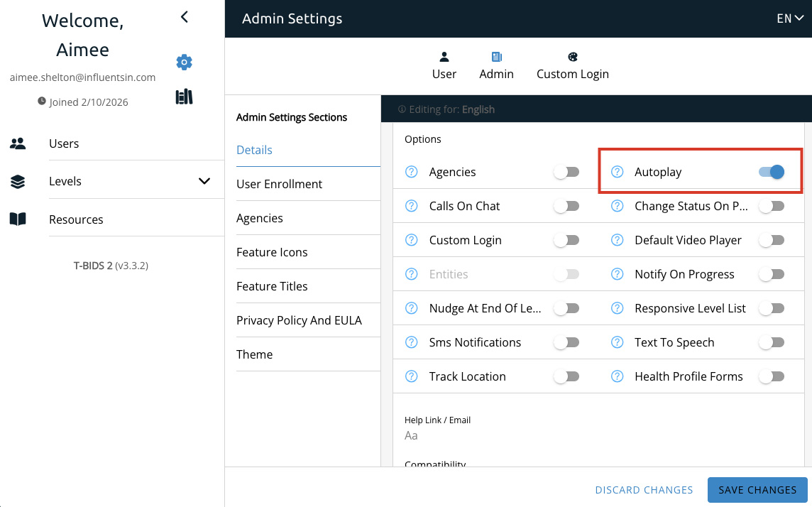This screenshot has width=812, height=507.
Task: Open the Theme settings section
Action: click(255, 354)
